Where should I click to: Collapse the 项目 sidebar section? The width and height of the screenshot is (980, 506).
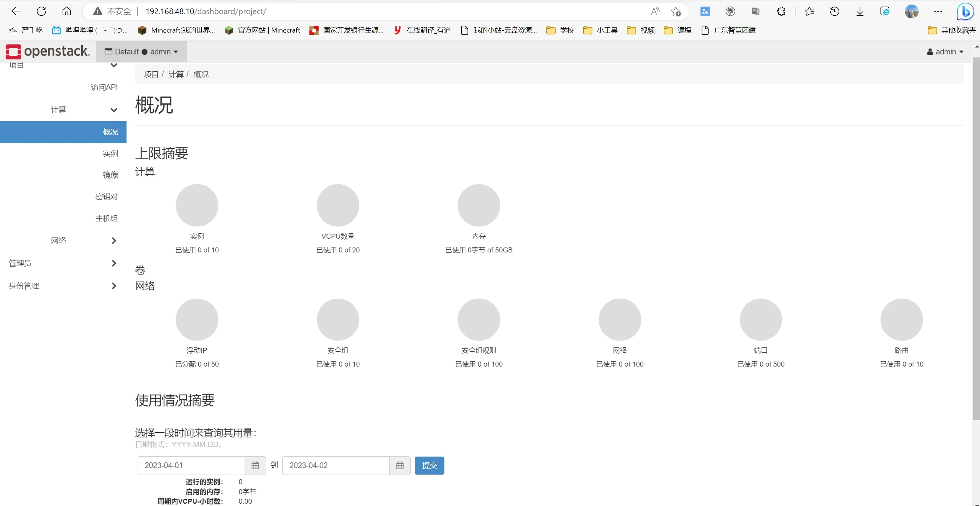pyautogui.click(x=63, y=65)
